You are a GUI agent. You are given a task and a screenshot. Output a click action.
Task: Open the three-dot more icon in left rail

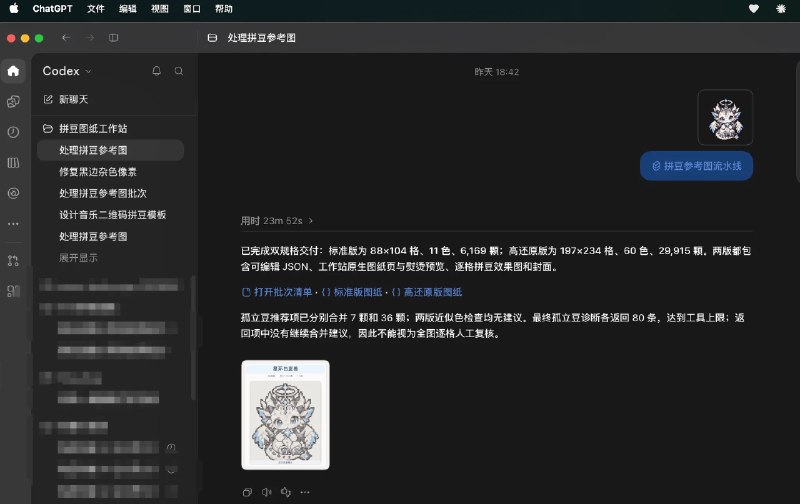click(13, 224)
